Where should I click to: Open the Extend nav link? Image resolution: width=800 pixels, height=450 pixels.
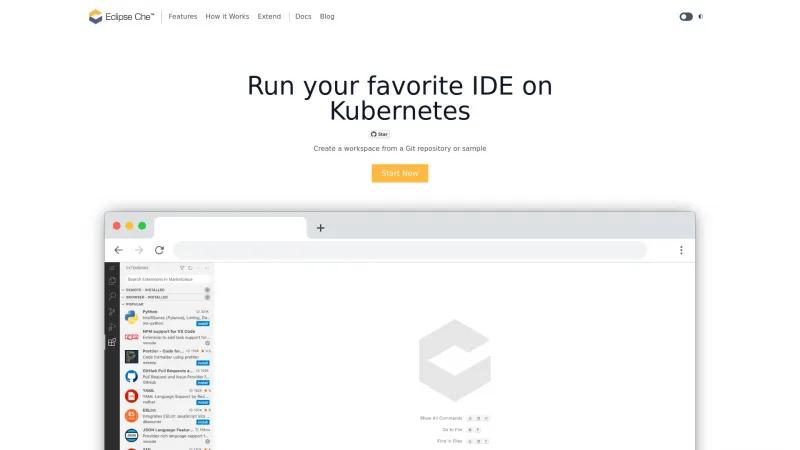click(269, 16)
